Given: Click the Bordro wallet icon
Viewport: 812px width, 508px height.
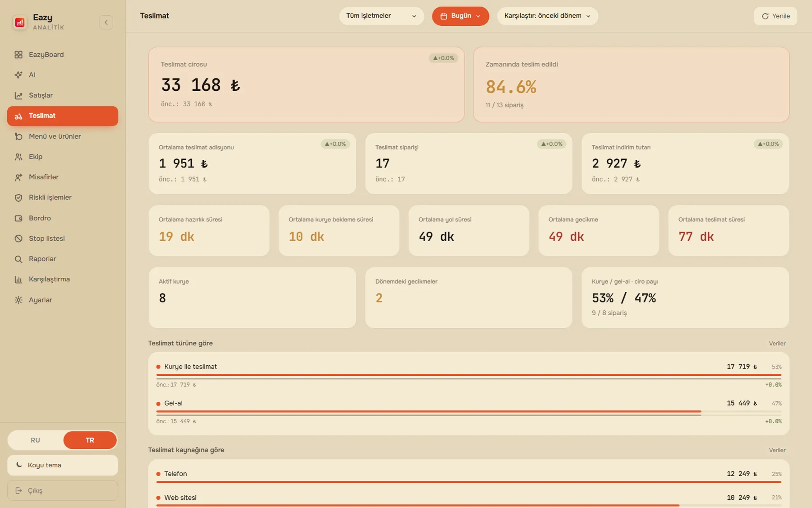Looking at the screenshot, I should click(18, 218).
